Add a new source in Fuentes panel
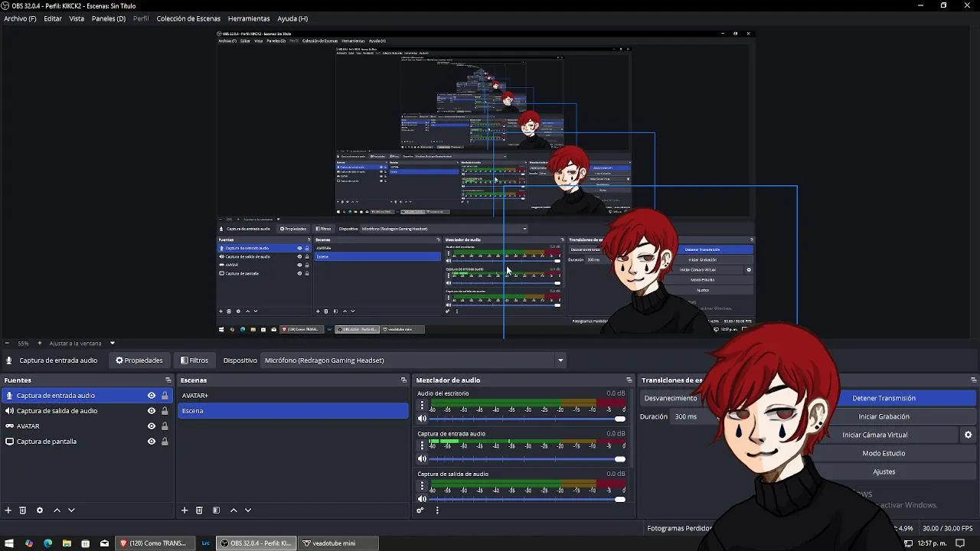This screenshot has height=551, width=980. (x=8, y=510)
